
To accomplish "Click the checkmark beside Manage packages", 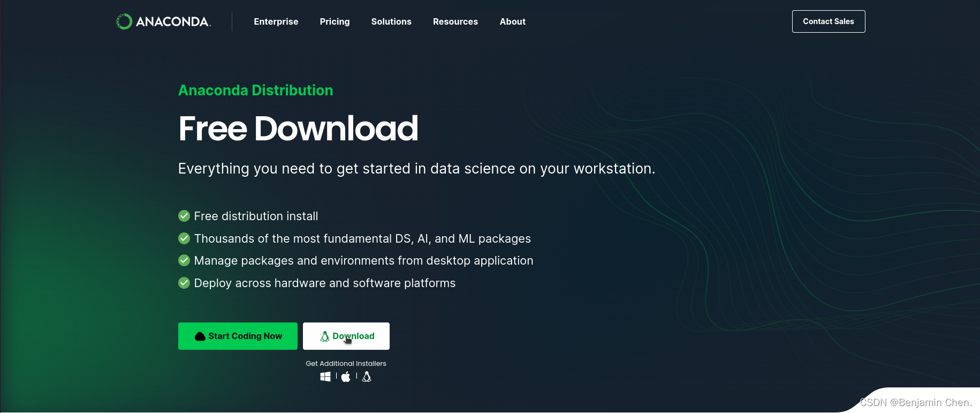I will click(184, 260).
